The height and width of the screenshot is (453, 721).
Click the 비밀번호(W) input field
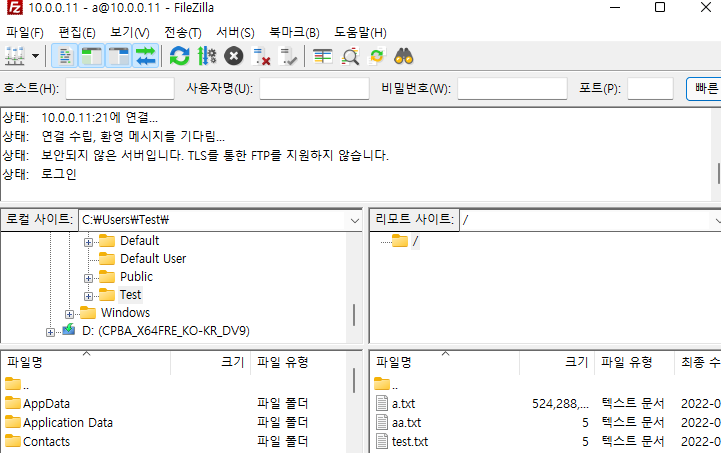[x=512, y=88]
